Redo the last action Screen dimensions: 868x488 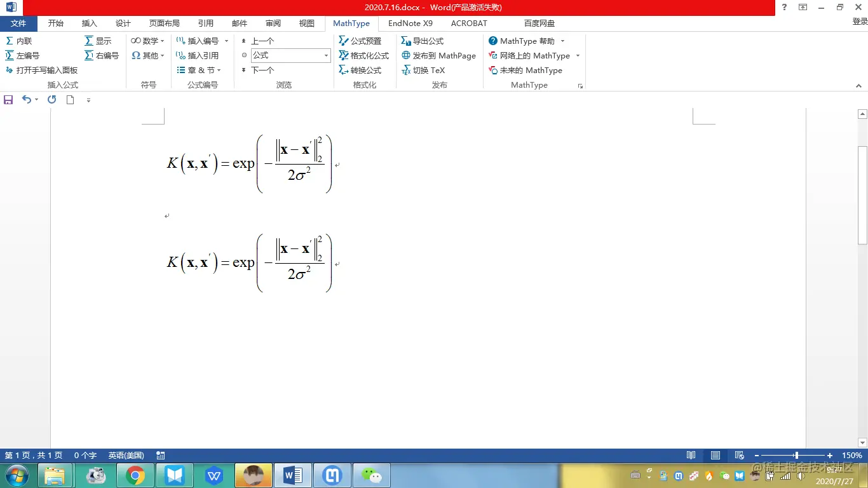(x=52, y=100)
